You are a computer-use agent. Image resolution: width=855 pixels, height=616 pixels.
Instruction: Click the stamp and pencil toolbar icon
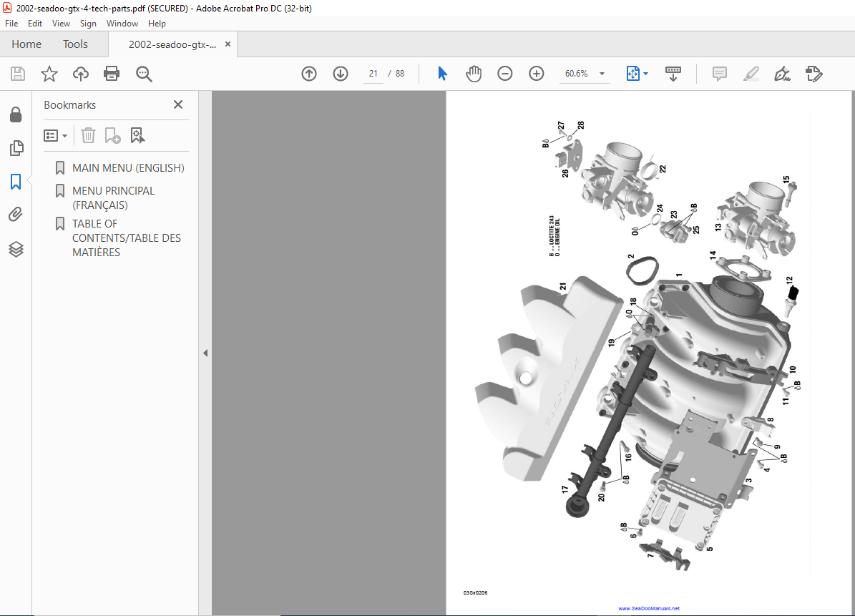click(x=814, y=74)
